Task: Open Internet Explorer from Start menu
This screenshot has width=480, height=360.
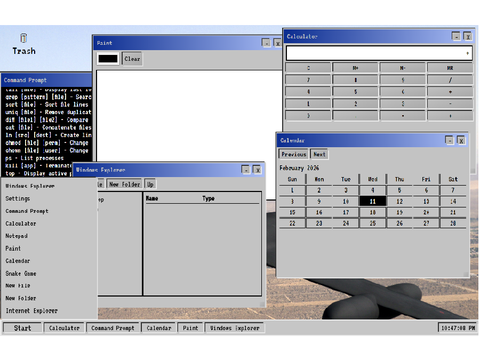Action: tap(31, 311)
